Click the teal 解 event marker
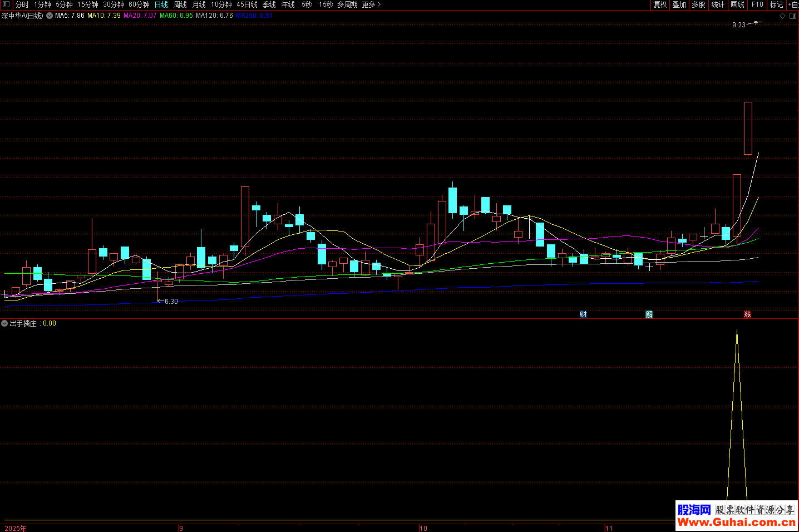Screen dimensions: 799x532 pos(649,314)
